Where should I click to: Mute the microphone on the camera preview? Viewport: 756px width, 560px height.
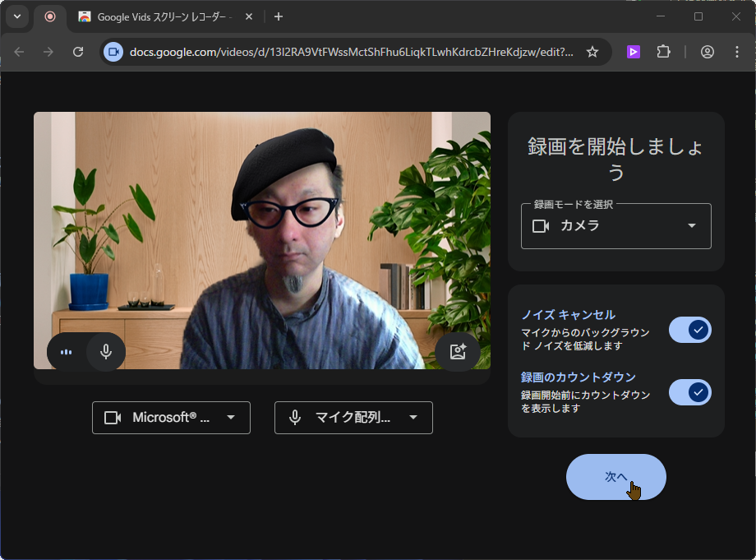pos(105,351)
